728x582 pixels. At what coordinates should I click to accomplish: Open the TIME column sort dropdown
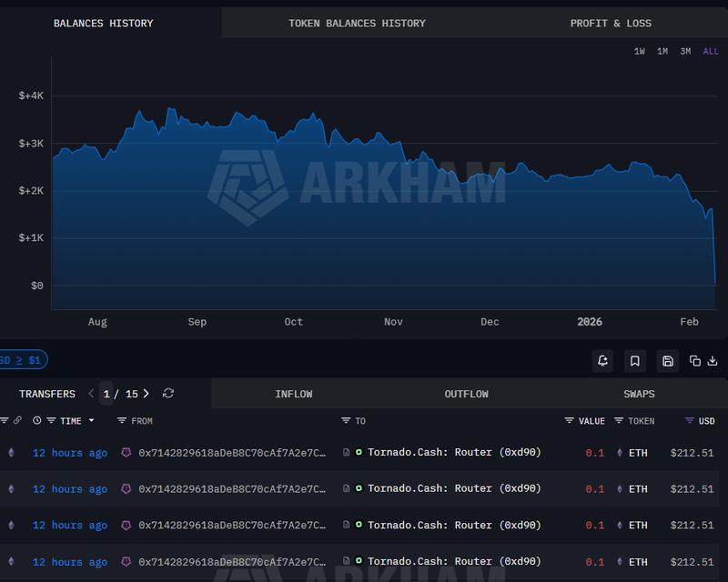point(91,421)
